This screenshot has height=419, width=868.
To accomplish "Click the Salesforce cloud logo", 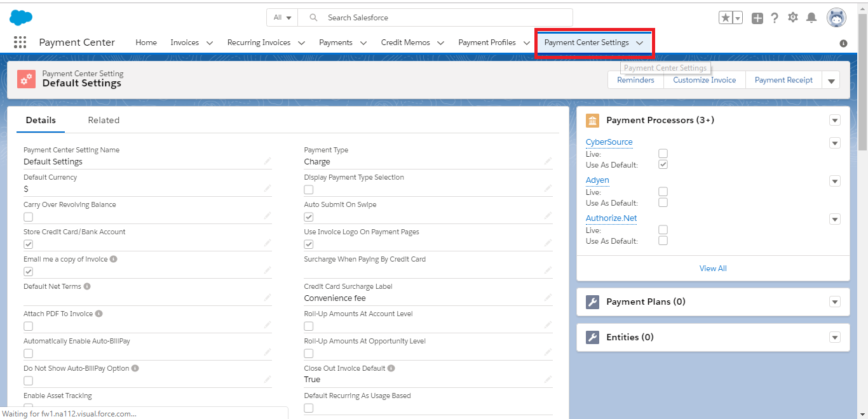I will [21, 18].
